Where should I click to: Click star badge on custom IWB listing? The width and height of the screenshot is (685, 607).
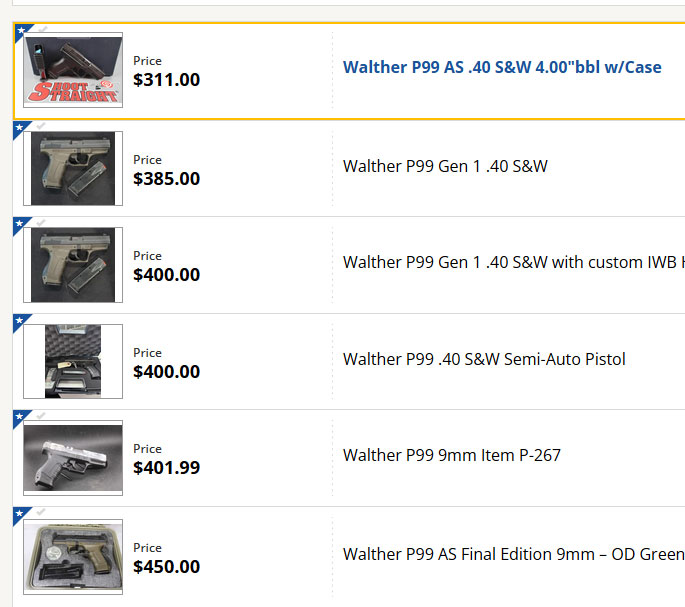point(20,224)
